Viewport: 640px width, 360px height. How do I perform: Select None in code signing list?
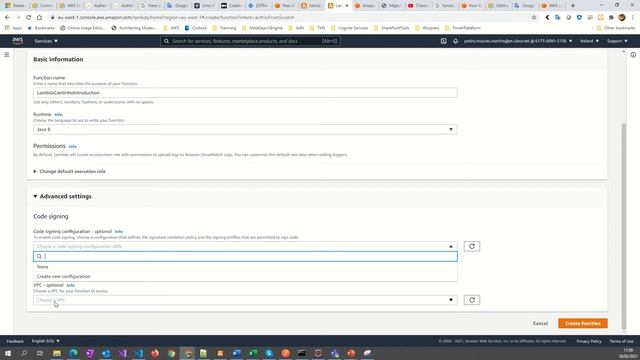(245, 267)
